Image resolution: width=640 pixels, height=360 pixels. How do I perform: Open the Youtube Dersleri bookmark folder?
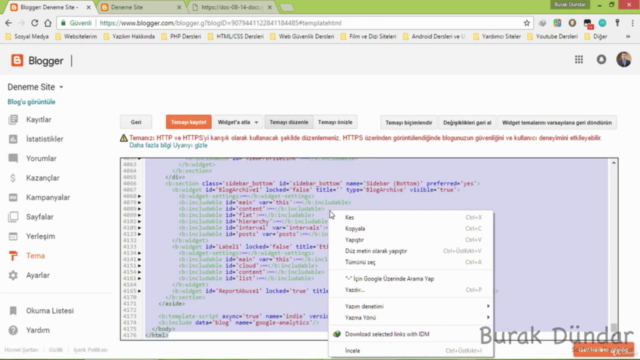point(553,36)
